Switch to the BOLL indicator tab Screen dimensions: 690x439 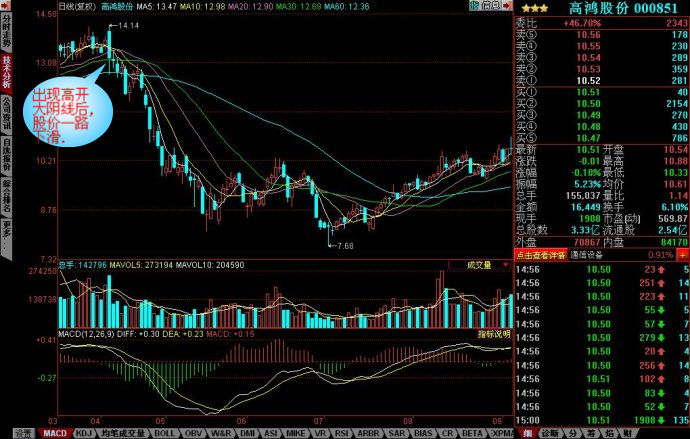point(164,433)
